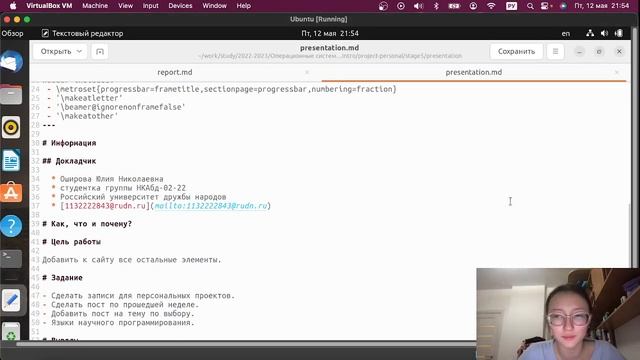Open the Help icon in dock
The height and width of the screenshot is (360, 640).
click(x=11, y=226)
